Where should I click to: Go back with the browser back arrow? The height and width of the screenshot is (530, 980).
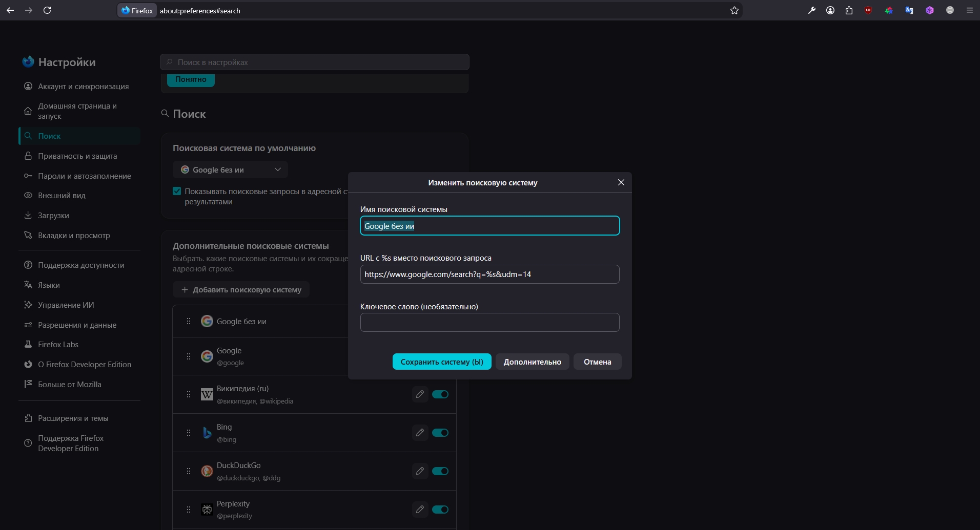coord(10,10)
